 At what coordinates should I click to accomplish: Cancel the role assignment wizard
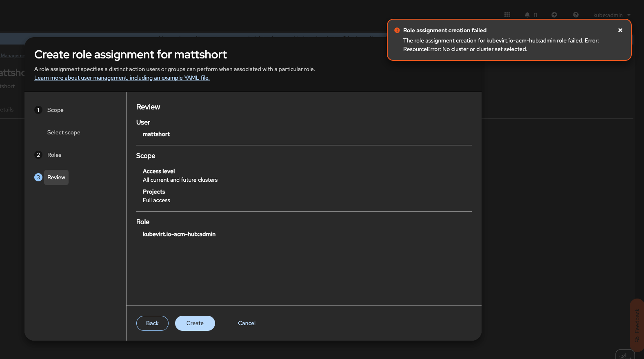point(246,323)
